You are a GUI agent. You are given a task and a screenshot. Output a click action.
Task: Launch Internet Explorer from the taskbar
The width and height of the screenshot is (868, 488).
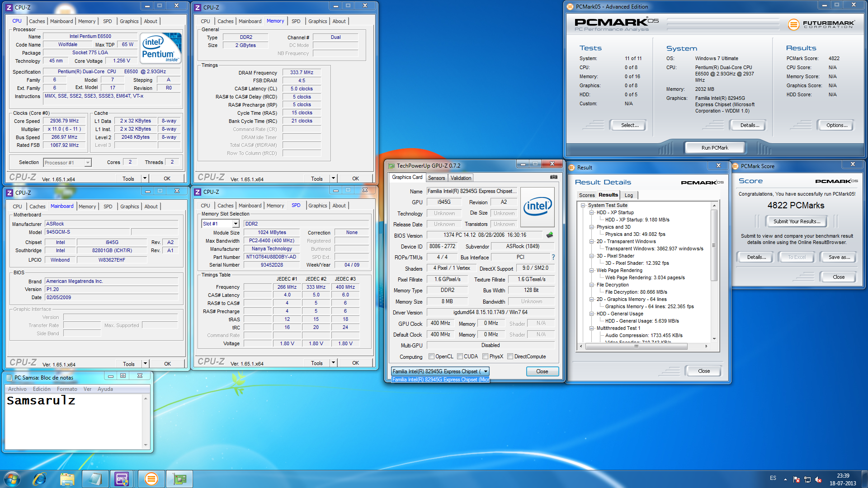point(40,479)
